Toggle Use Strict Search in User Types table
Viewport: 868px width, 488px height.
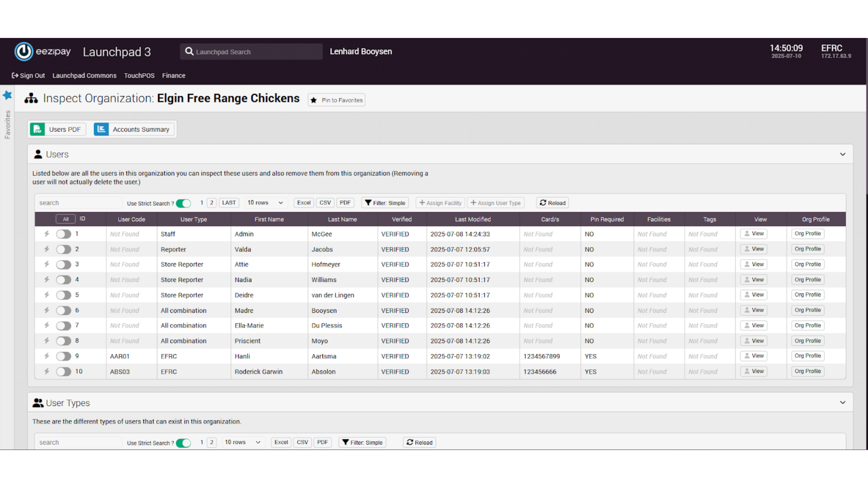click(184, 443)
